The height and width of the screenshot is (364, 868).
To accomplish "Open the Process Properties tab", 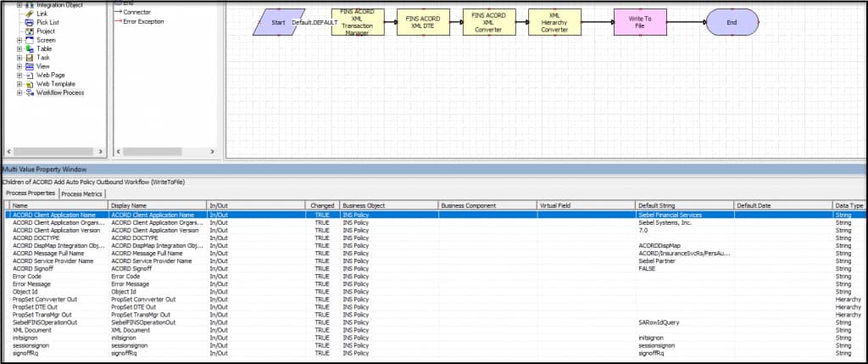I will (x=31, y=193).
